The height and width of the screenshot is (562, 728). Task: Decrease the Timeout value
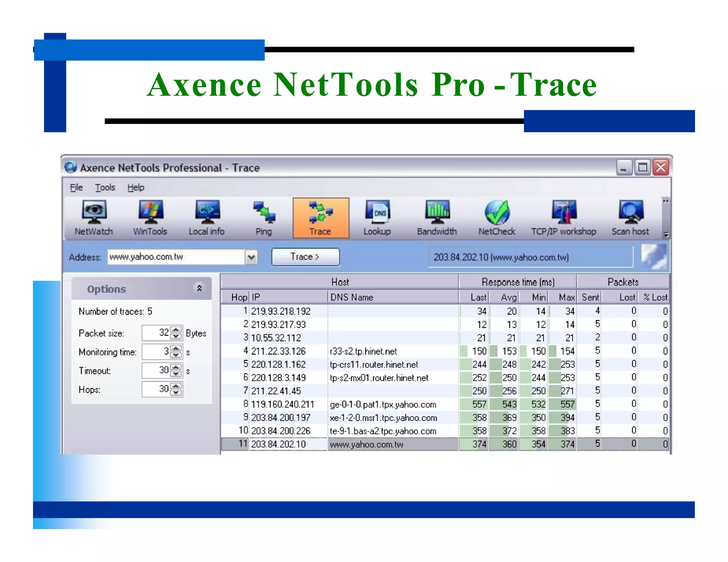176,374
